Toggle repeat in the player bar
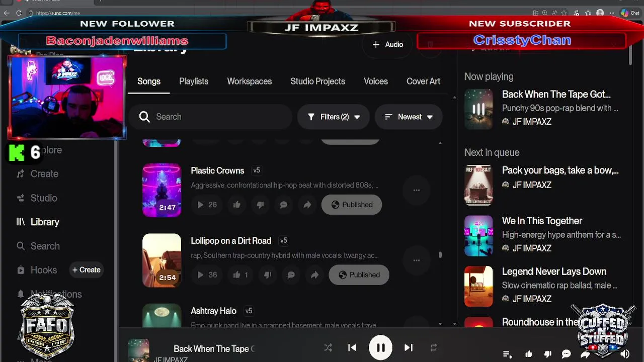The image size is (644, 362). [433, 347]
